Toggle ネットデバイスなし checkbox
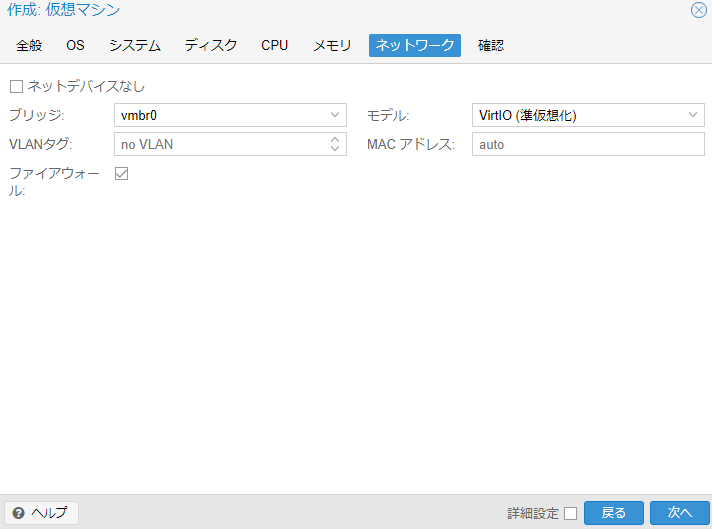The width and height of the screenshot is (712, 529). click(16, 86)
